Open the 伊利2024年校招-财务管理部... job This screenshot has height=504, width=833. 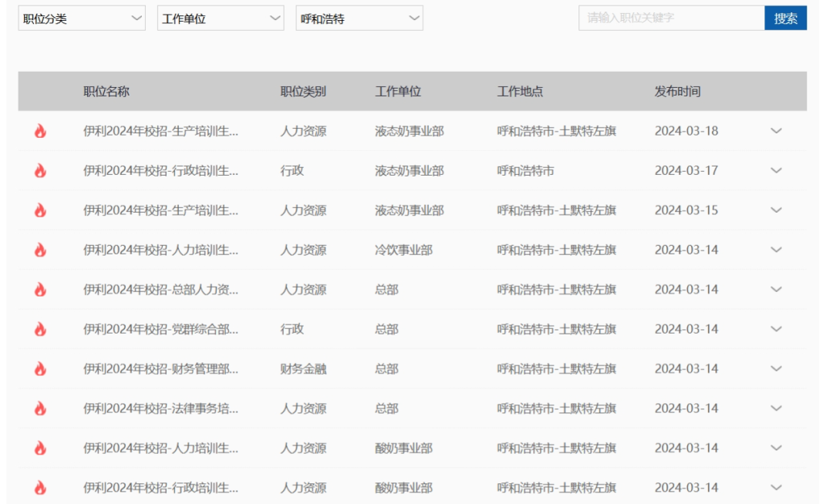(x=160, y=368)
